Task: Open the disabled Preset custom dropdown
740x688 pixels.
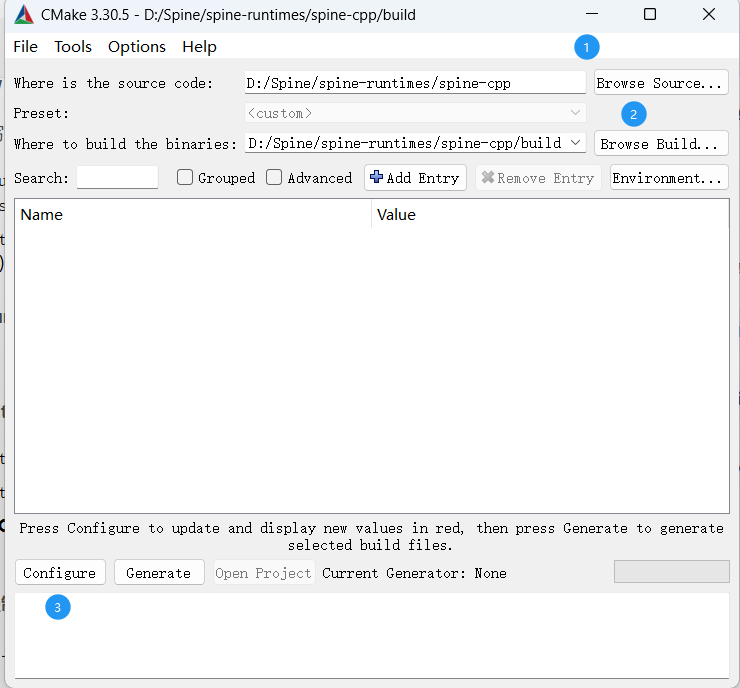Action: (415, 113)
